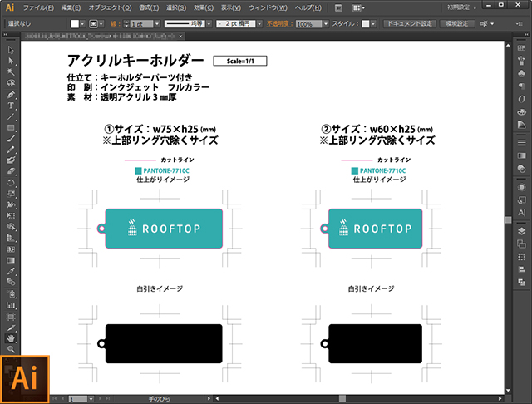Open the Brushes panel icon

click(x=522, y=61)
